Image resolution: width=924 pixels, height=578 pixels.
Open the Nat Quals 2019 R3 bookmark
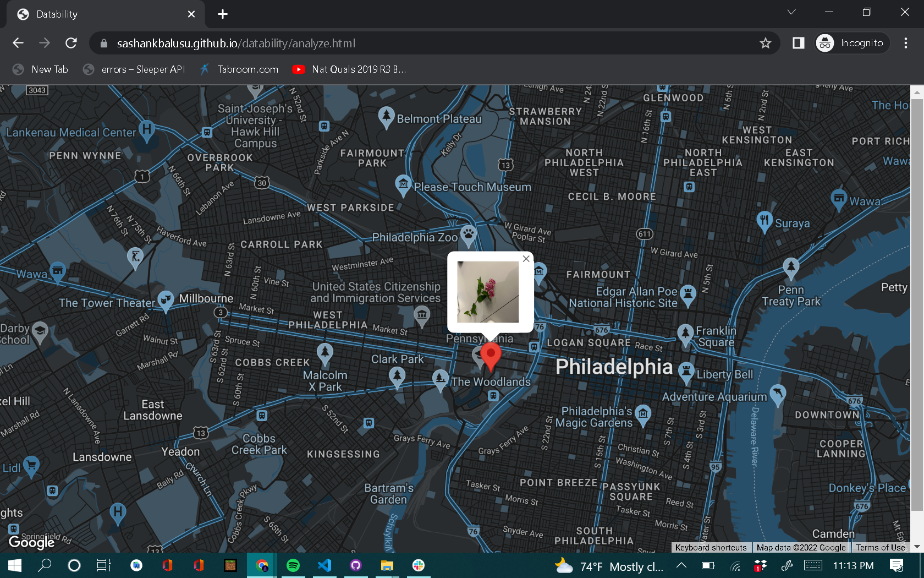coord(350,69)
